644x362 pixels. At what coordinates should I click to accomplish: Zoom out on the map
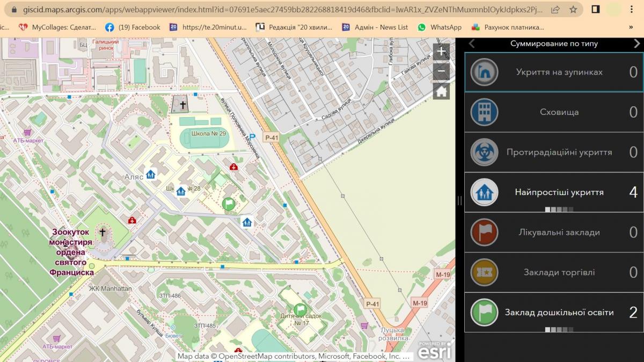[441, 71]
